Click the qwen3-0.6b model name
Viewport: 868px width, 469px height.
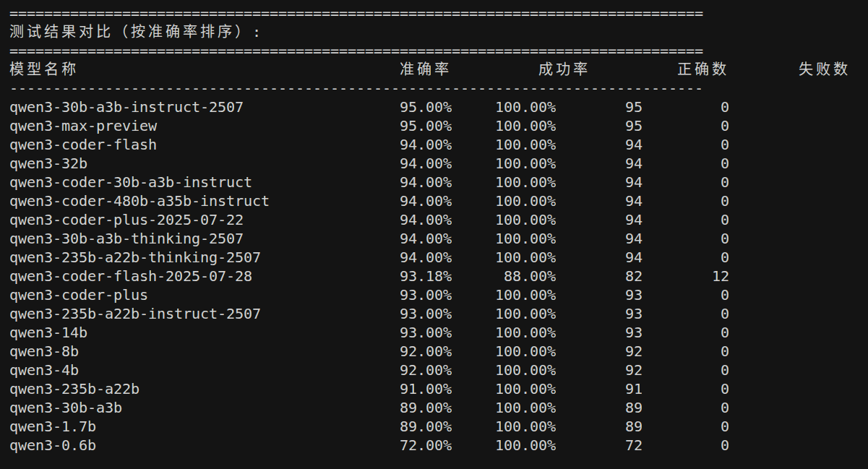(53, 445)
